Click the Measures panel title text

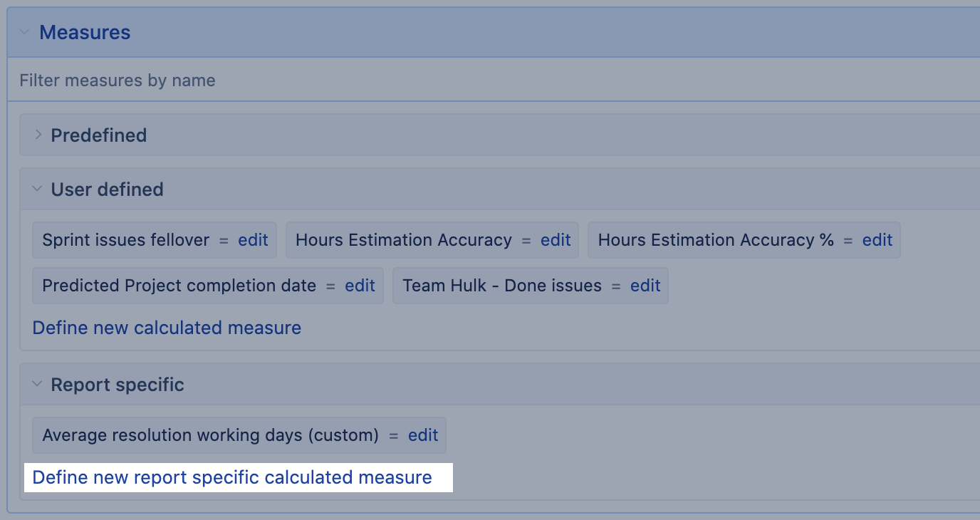85,33
